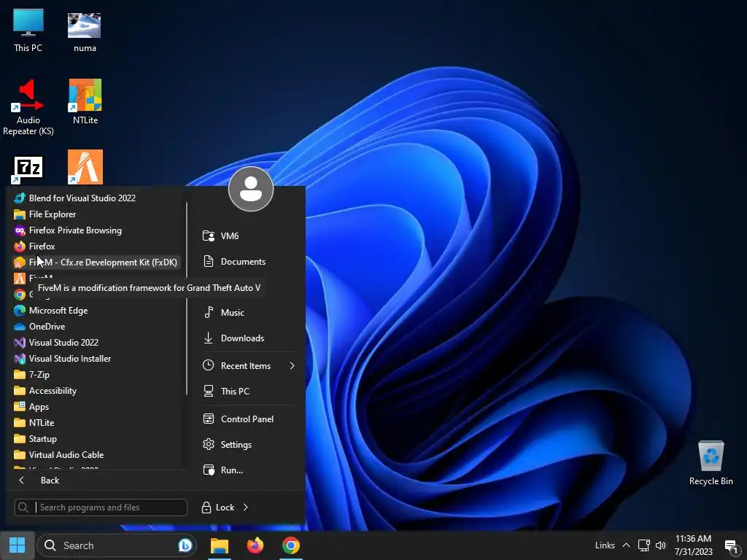Open Documents from the start menu
This screenshot has width=747, height=560.
(x=248, y=262)
